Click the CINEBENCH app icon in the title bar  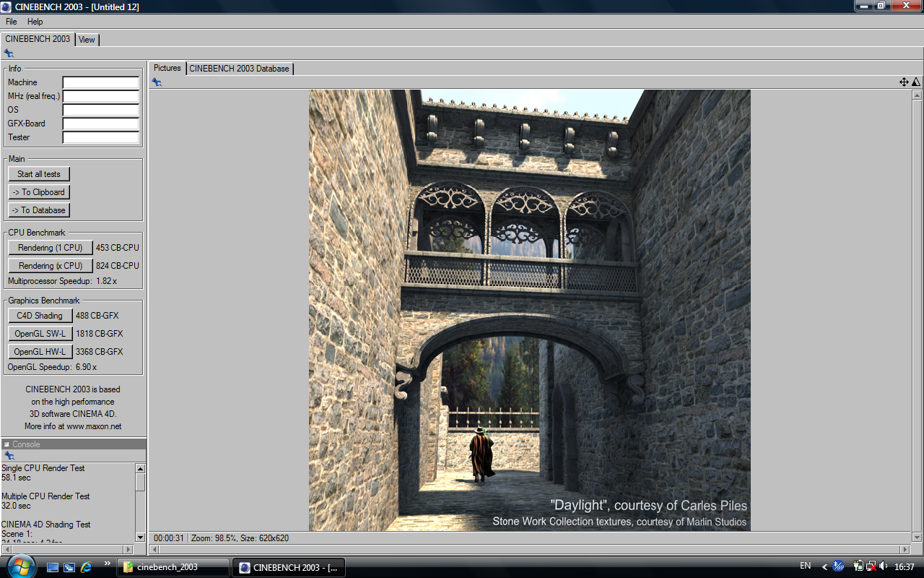tap(7, 7)
